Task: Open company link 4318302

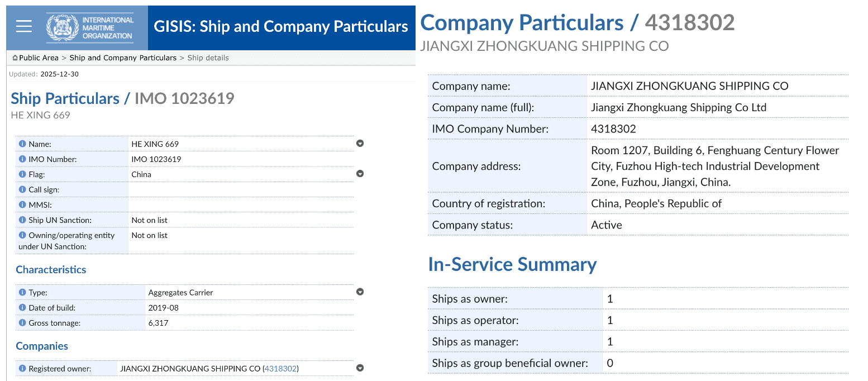Action: click(x=280, y=369)
